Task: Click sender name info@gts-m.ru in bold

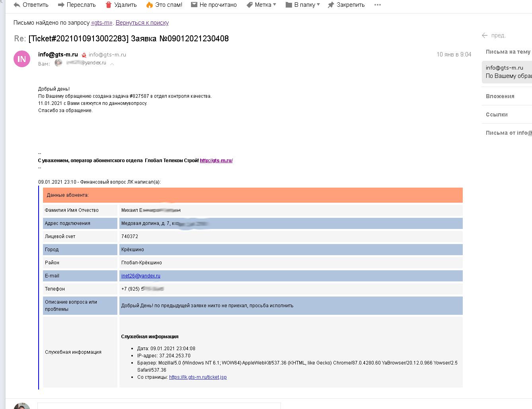Action: point(58,54)
